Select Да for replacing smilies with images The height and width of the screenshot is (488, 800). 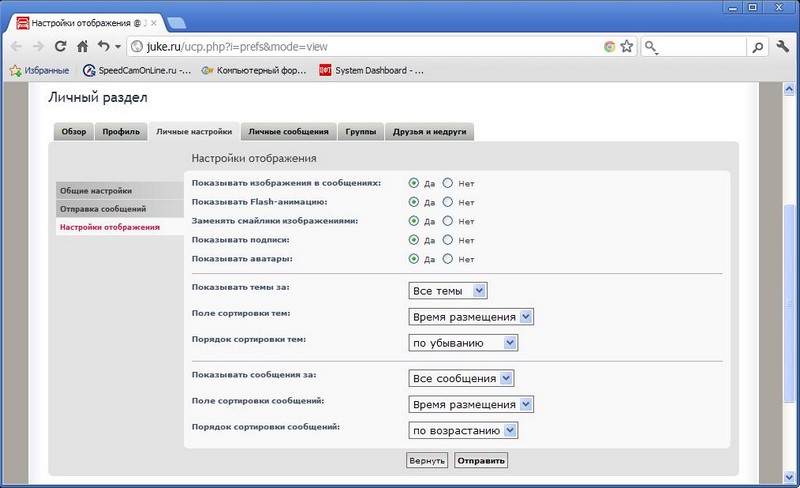pos(414,221)
